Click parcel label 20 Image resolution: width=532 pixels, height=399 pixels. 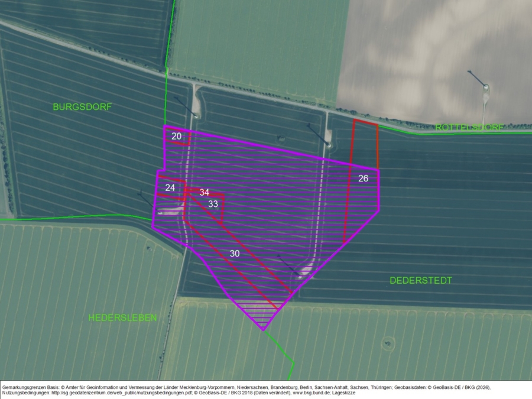[176, 136]
